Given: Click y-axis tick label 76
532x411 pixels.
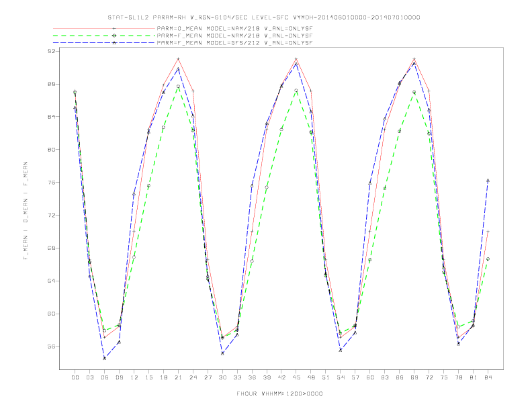Looking at the screenshot, I should [51, 182].
